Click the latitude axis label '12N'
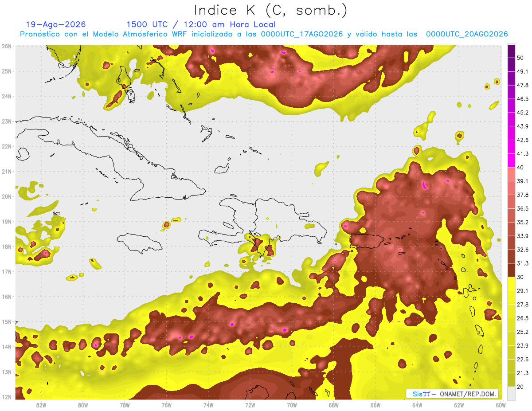This screenshot has width=532, height=411. pyautogui.click(x=7, y=397)
